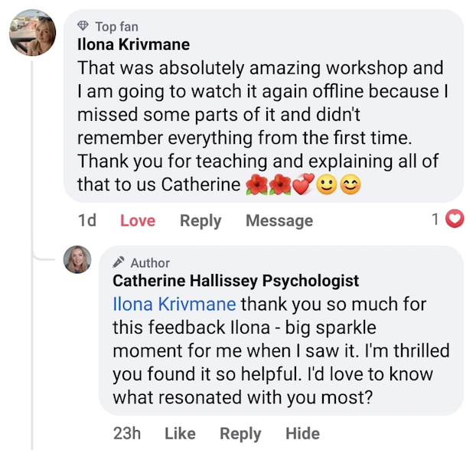Toggle Love reaction on Ilona's comment
Screen dimensions: 476x450
tap(138, 220)
